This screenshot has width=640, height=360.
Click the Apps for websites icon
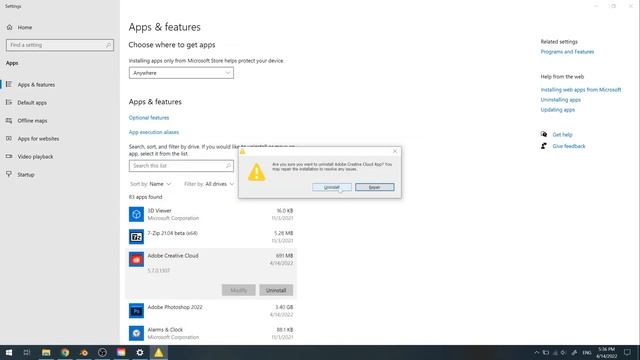9,138
